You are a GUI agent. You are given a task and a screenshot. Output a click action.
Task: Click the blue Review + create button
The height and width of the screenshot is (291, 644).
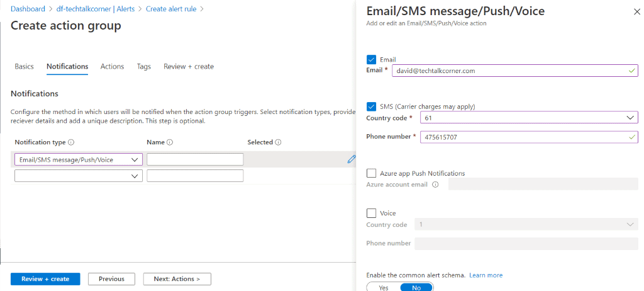(x=45, y=279)
